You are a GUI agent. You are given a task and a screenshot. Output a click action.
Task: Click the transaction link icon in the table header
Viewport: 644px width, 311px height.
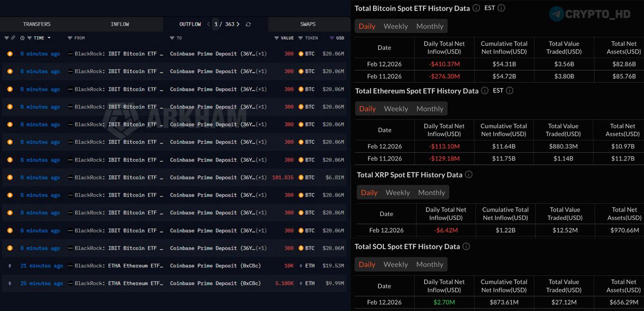[13, 38]
